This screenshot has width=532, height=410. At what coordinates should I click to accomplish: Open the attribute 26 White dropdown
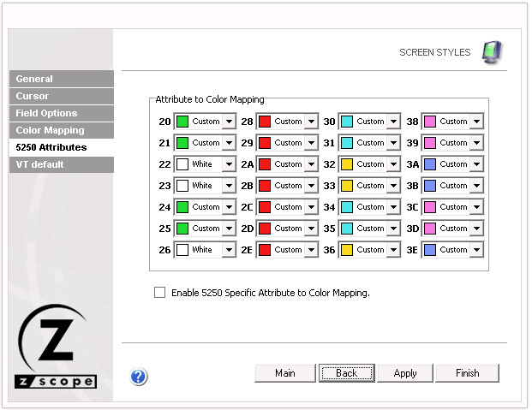point(229,250)
